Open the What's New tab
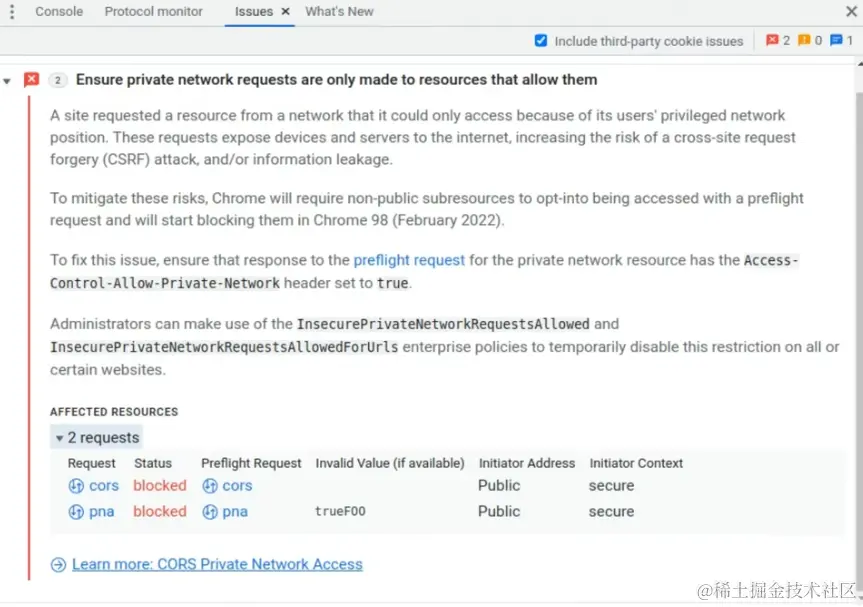The width and height of the screenshot is (863, 607). (339, 12)
